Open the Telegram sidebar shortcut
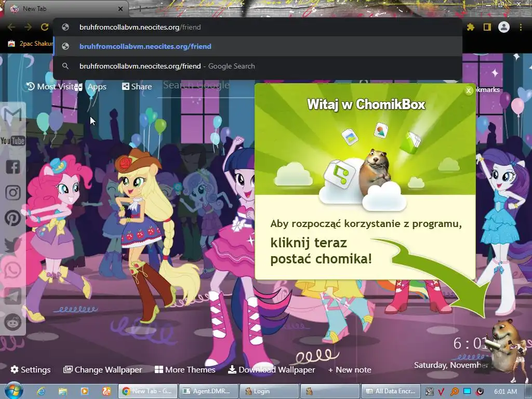This screenshot has height=399, width=532. click(13, 296)
